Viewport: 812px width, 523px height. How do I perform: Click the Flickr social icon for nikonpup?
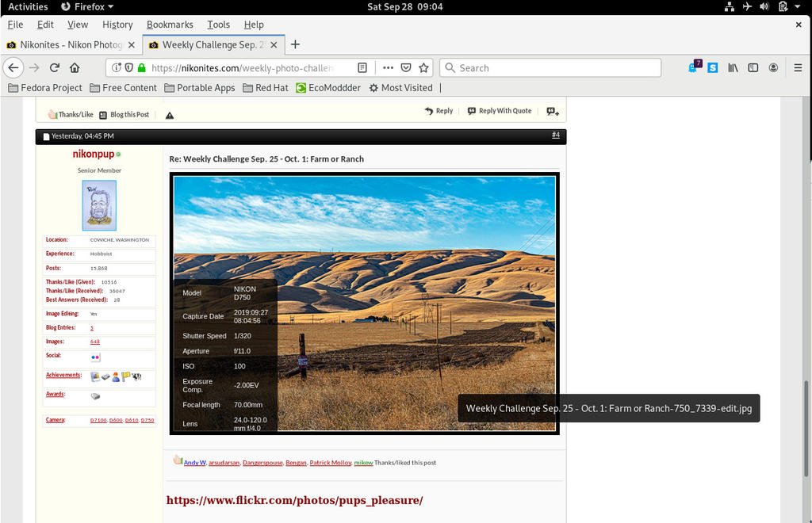point(95,357)
